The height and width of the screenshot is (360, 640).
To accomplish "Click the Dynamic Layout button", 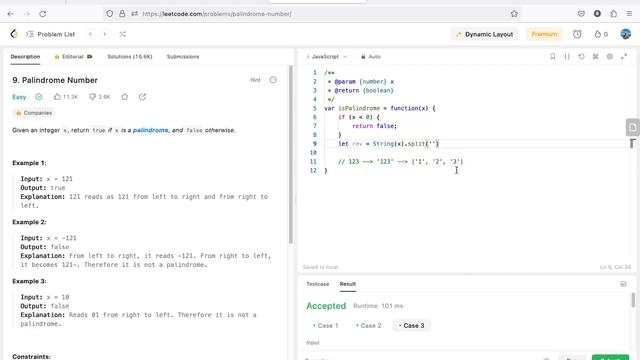I will click(x=484, y=34).
